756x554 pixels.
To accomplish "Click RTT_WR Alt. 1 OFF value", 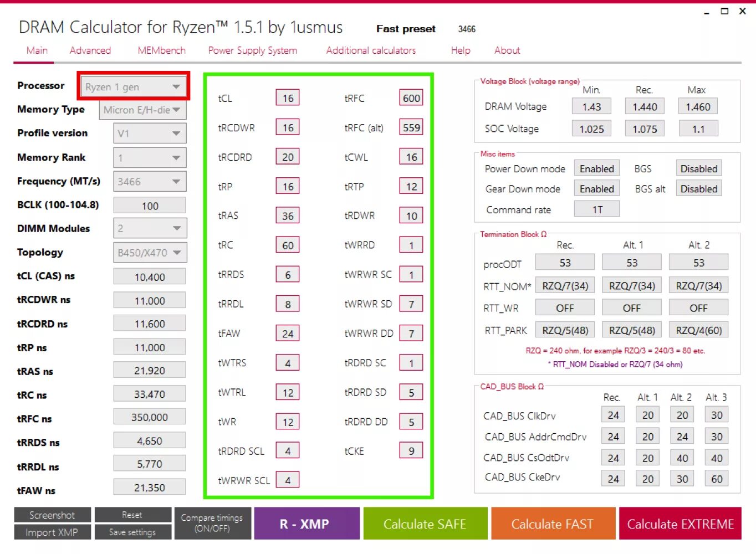I will point(632,307).
